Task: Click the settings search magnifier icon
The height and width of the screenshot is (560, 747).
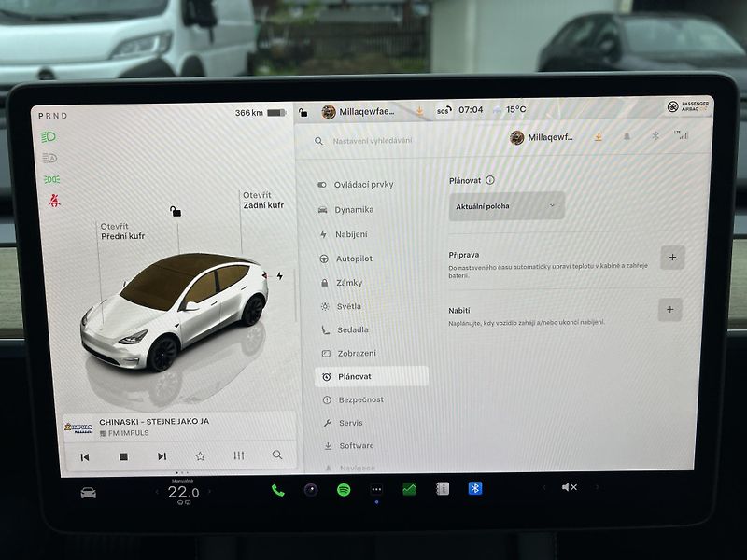Action: pyautogui.click(x=318, y=141)
